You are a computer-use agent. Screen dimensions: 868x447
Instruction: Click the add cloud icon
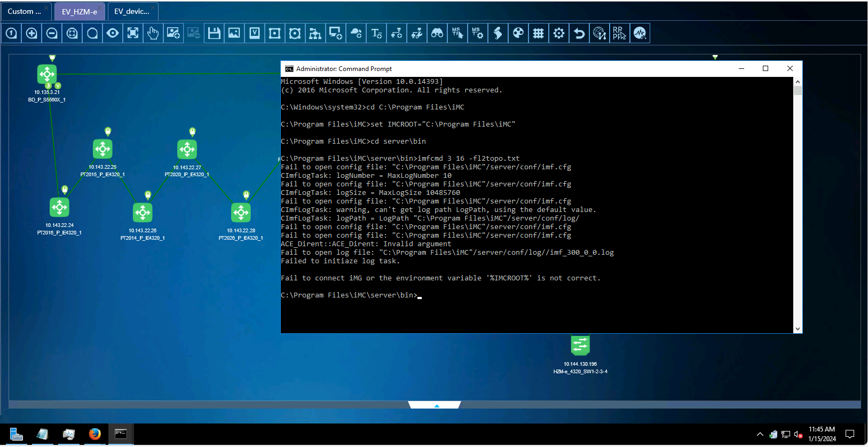(356, 33)
